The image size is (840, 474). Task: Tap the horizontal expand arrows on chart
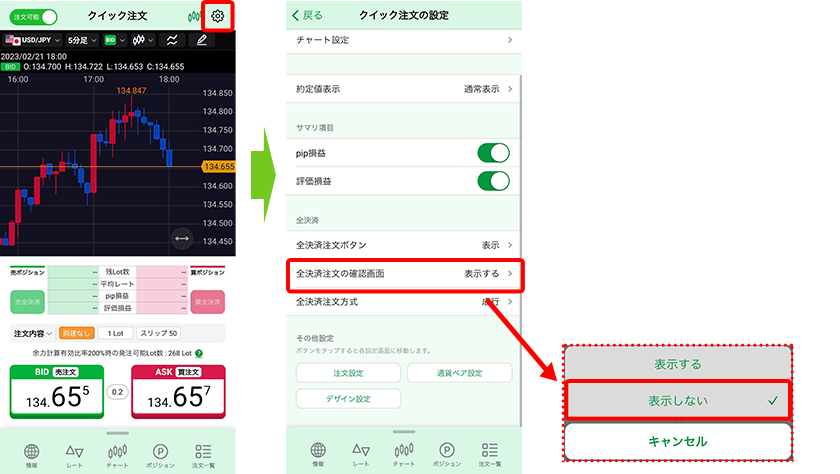point(182,238)
